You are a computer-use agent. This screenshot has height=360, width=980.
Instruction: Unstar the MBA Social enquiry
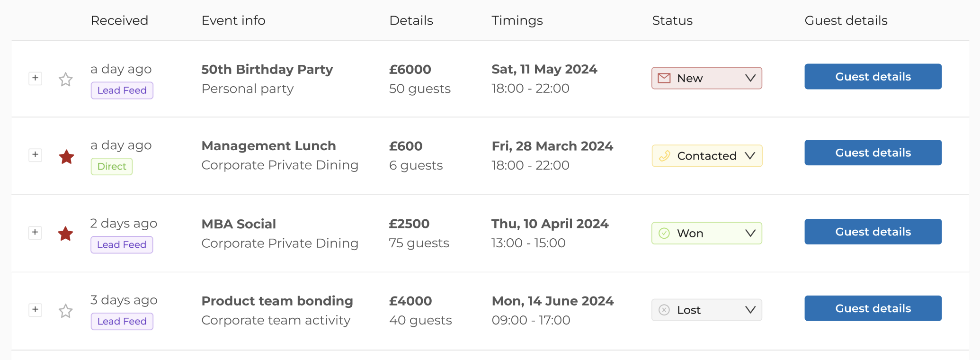coord(65,233)
